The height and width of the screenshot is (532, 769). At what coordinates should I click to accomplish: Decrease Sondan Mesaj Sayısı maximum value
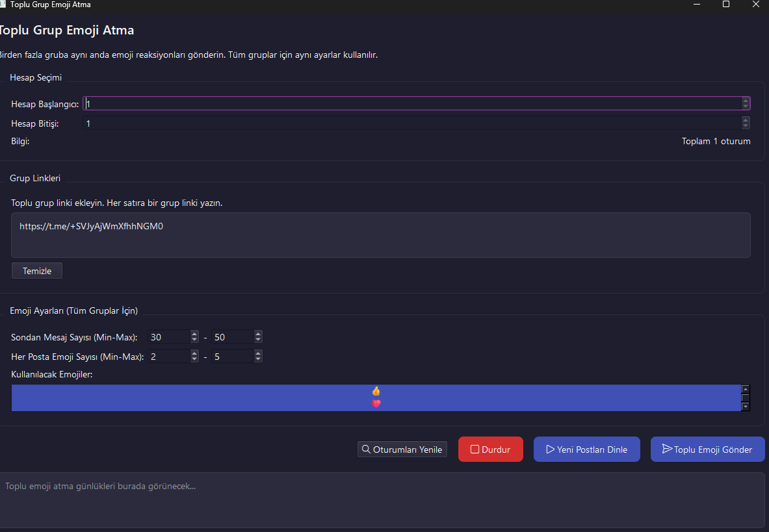[x=258, y=340]
